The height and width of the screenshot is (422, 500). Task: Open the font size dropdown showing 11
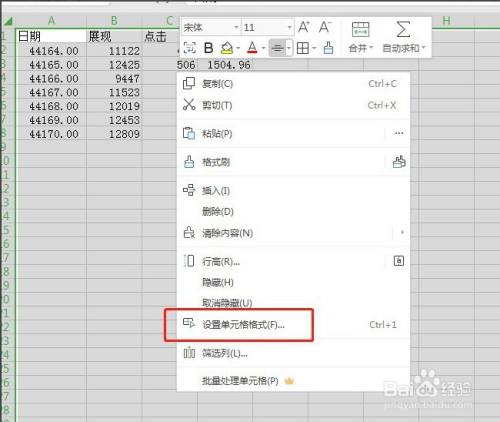(x=289, y=27)
